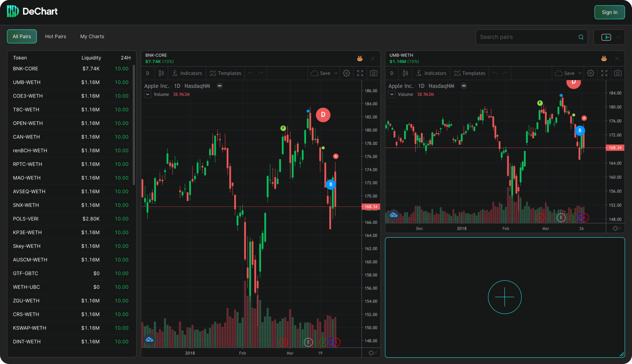
Task: Open Templates in BNK-CORE chart
Action: click(x=225, y=73)
